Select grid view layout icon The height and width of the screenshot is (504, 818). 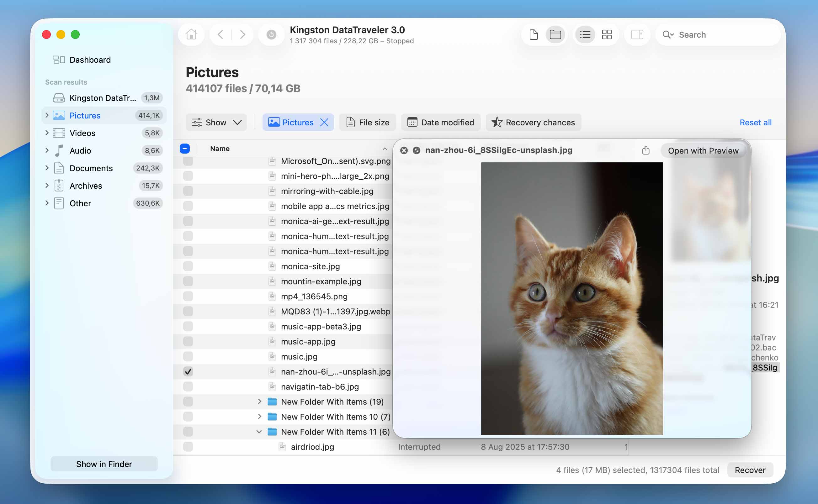607,34
